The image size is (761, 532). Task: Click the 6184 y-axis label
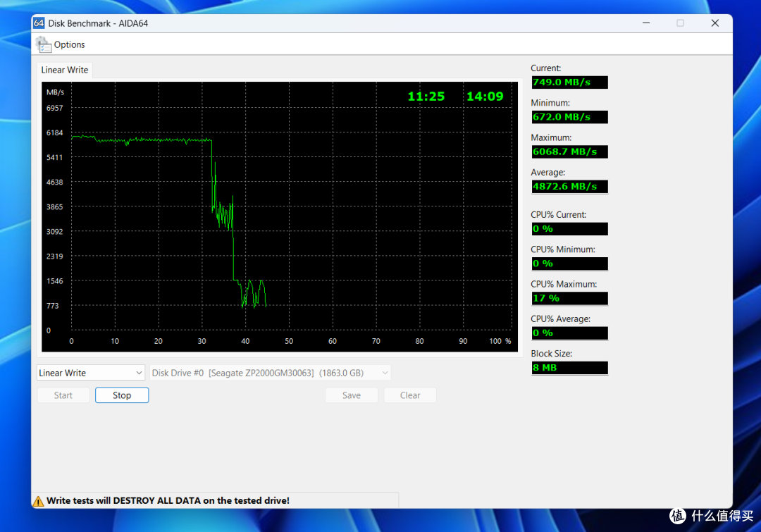[54, 132]
